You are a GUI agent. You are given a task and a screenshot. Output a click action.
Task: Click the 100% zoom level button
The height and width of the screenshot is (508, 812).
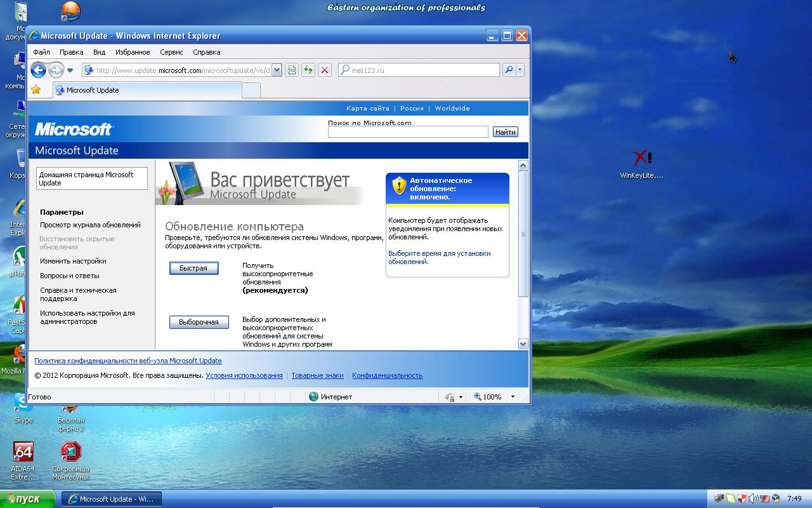tap(488, 397)
